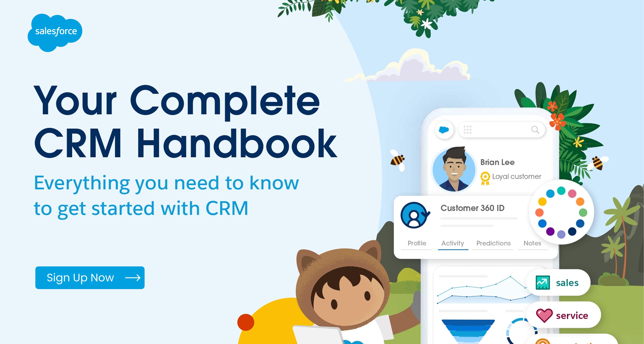644x344 pixels.
Task: Switch to the Profile tab
Action: pyautogui.click(x=417, y=243)
